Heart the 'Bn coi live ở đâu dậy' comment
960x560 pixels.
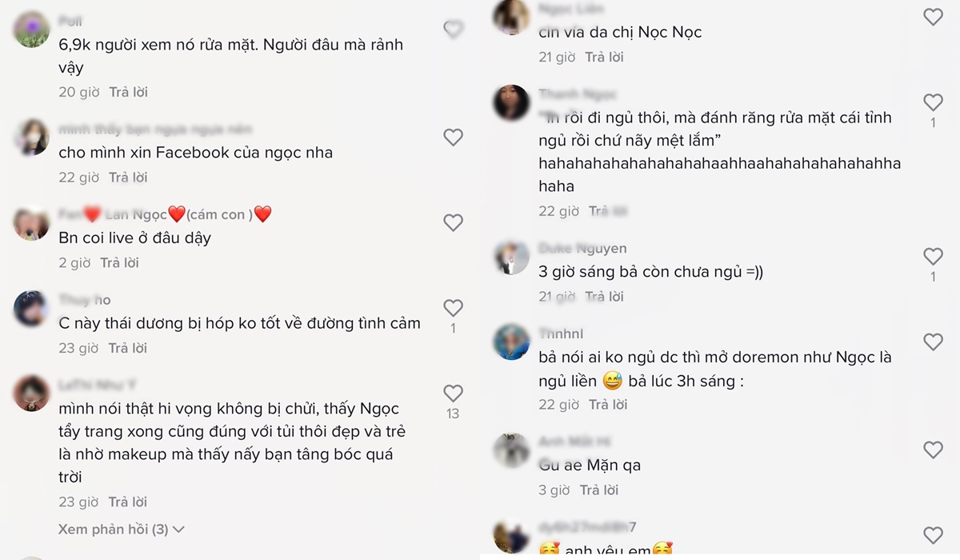click(454, 222)
